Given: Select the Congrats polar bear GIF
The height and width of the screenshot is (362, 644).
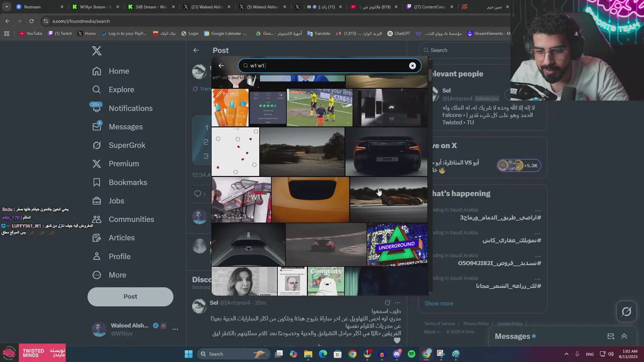Looking at the screenshot, I should click(x=326, y=281).
